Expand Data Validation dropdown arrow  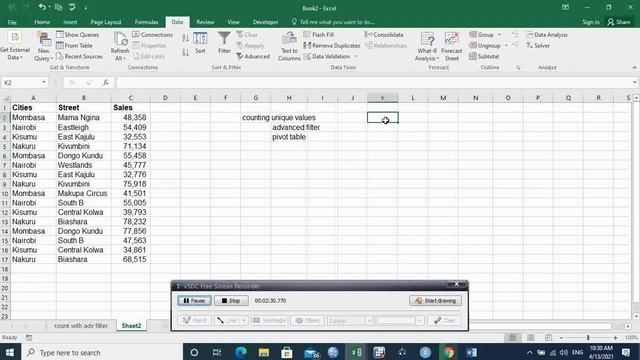click(356, 56)
